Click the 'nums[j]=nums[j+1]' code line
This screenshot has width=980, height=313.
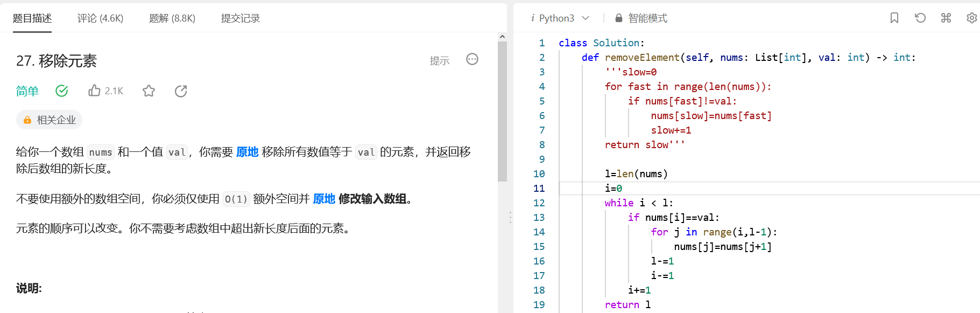coord(723,246)
